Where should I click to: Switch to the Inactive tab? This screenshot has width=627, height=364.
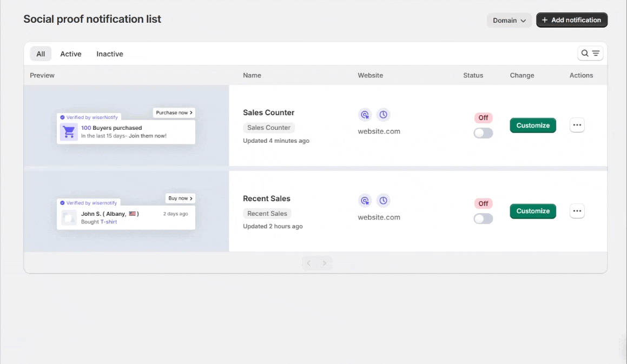click(x=110, y=54)
